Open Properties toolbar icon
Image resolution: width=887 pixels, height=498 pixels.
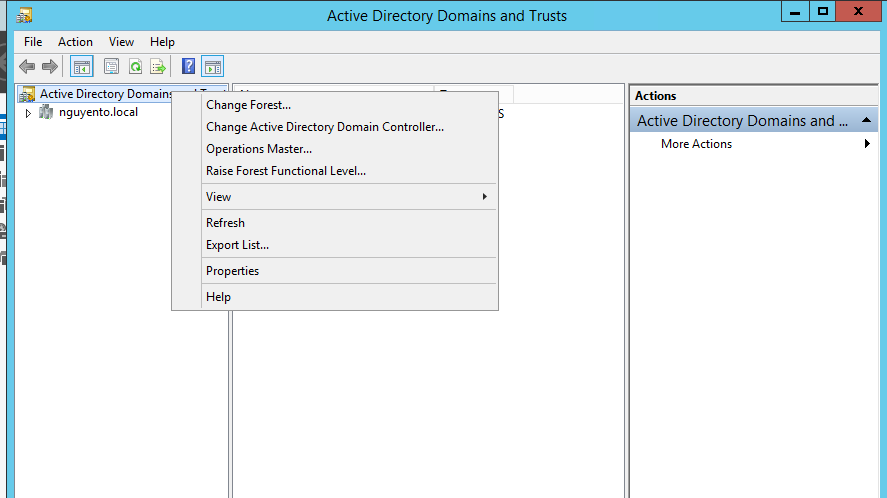coord(111,67)
